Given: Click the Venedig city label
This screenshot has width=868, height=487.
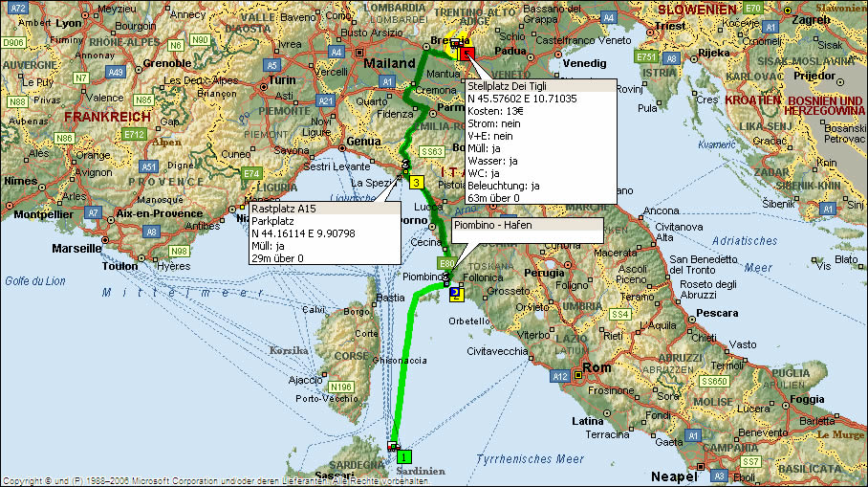Looking at the screenshot, I should click(x=584, y=63).
